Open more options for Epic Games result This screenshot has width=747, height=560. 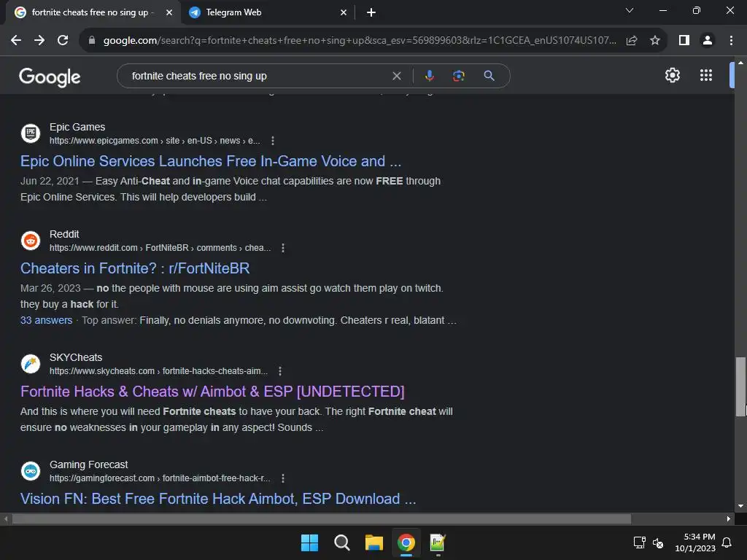coord(273,141)
